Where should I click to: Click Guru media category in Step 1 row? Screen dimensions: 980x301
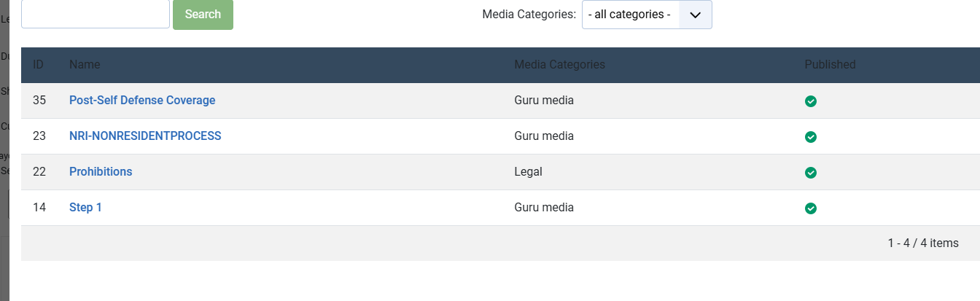point(544,208)
